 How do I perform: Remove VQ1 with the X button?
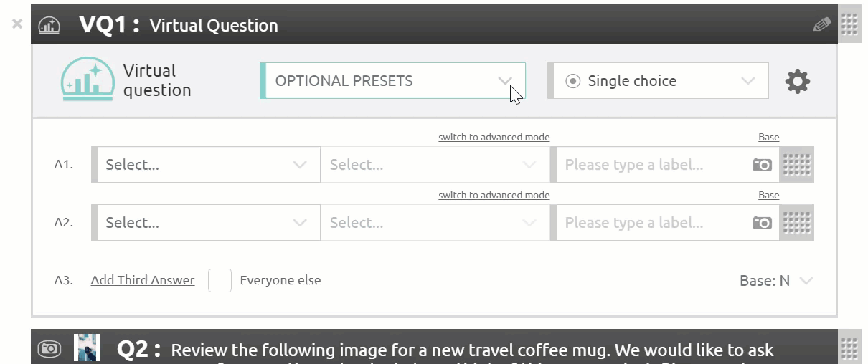coord(17,24)
